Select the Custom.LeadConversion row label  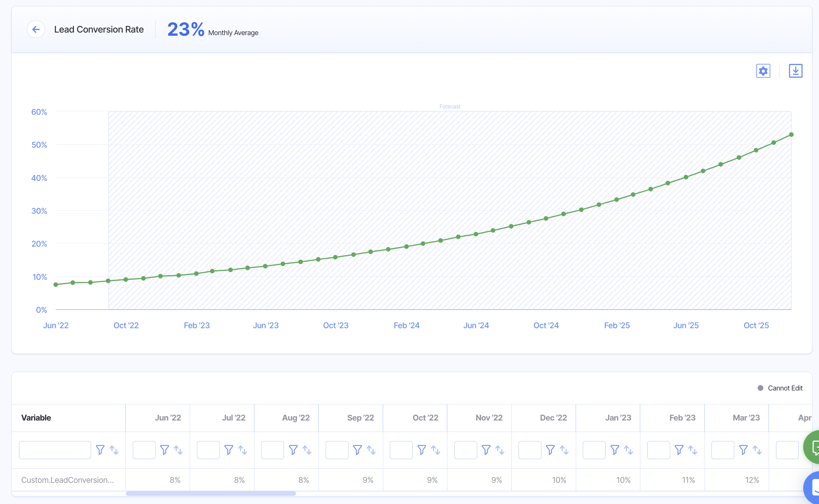click(x=67, y=480)
